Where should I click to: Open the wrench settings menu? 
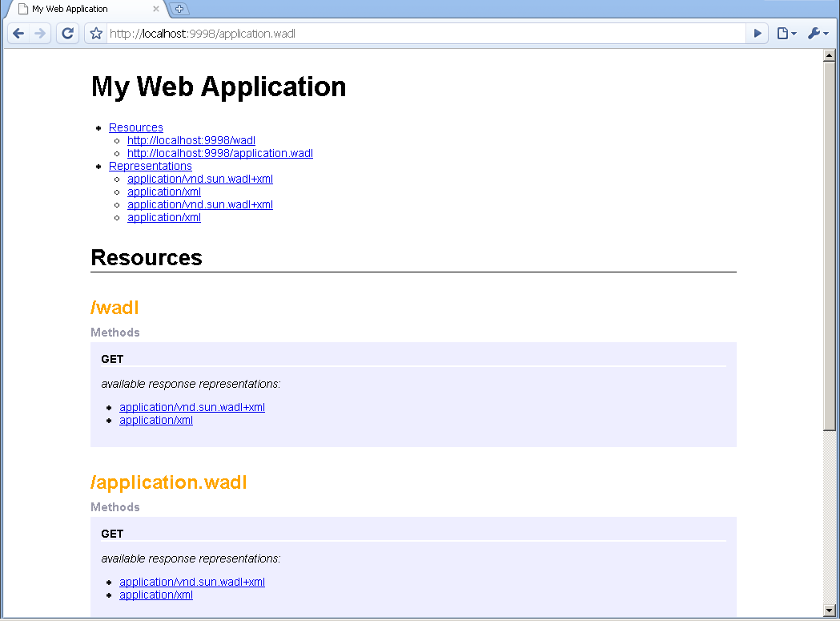tap(817, 34)
